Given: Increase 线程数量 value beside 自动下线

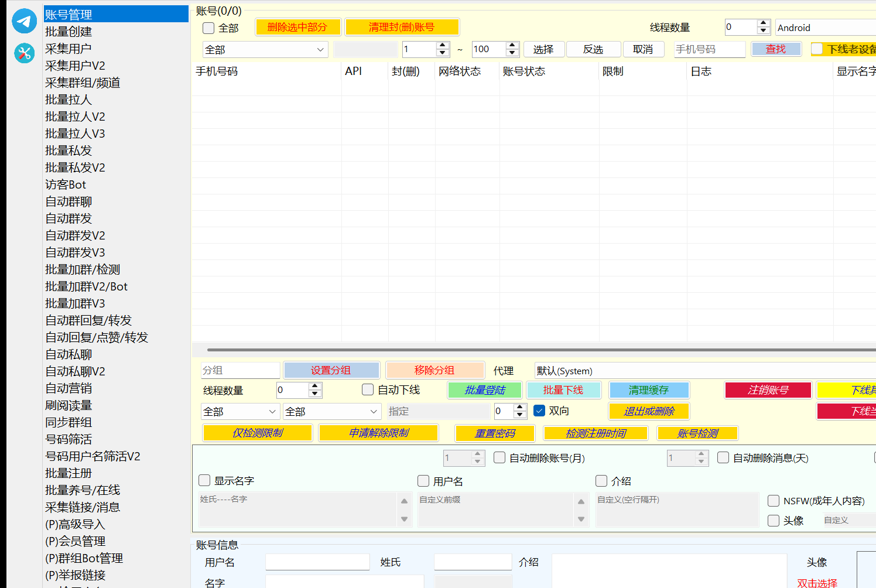Looking at the screenshot, I should pyautogui.click(x=315, y=386).
